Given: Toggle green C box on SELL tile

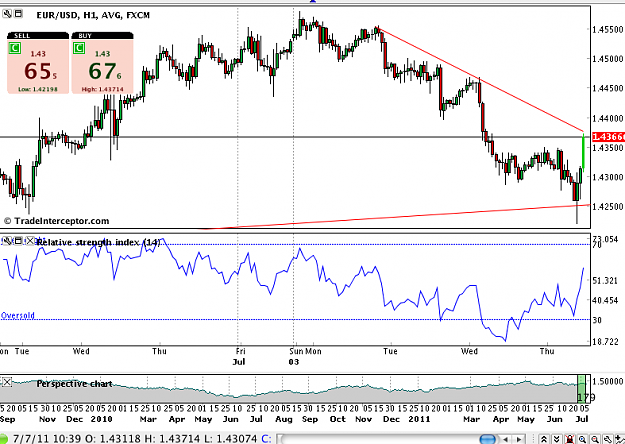Looking at the screenshot, I should point(15,49).
